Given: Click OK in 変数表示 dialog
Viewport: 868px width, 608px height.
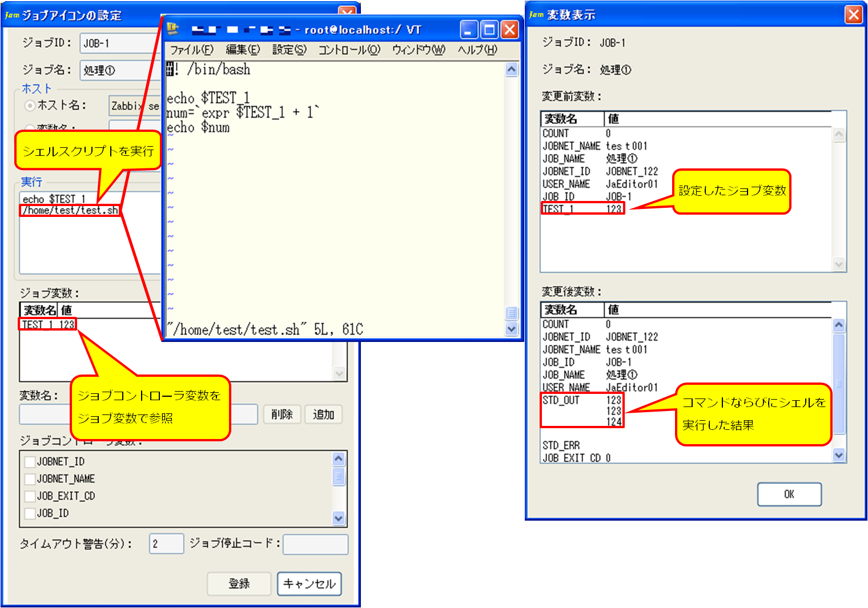Looking at the screenshot, I should tap(789, 494).
